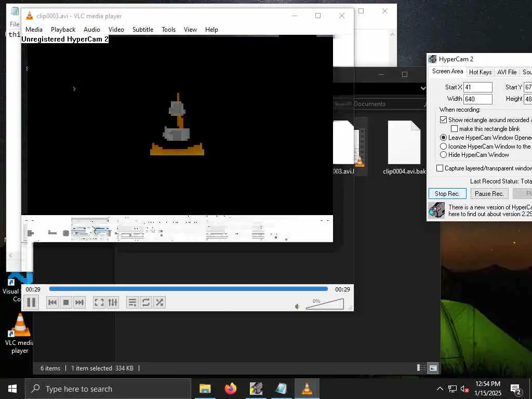Open the Playback menu in VLC

[63, 30]
